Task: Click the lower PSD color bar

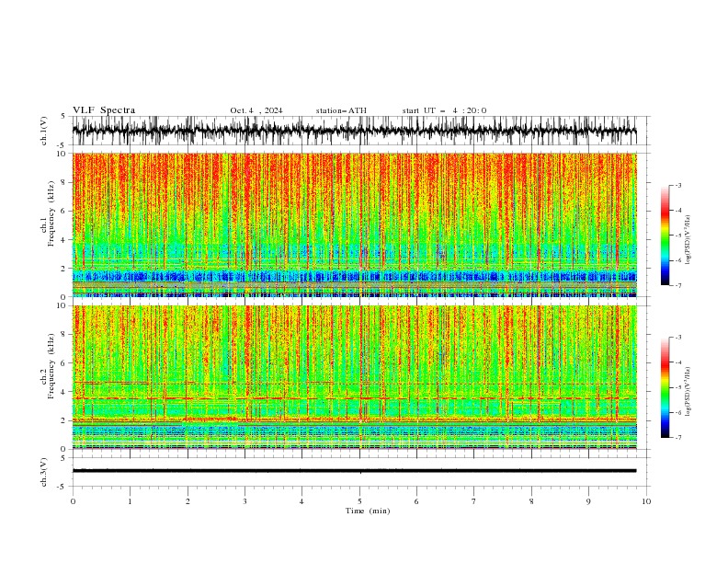Action: 665,387
